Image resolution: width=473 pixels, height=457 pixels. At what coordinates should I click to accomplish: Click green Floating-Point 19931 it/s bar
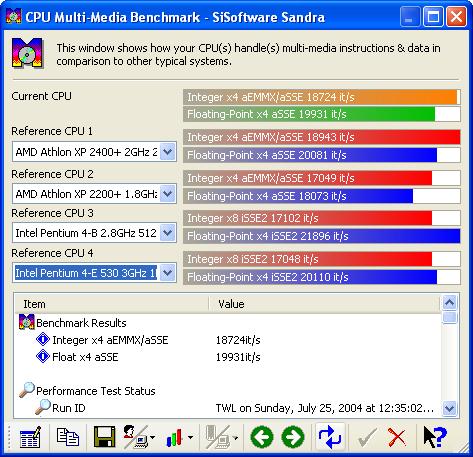[x=322, y=114]
